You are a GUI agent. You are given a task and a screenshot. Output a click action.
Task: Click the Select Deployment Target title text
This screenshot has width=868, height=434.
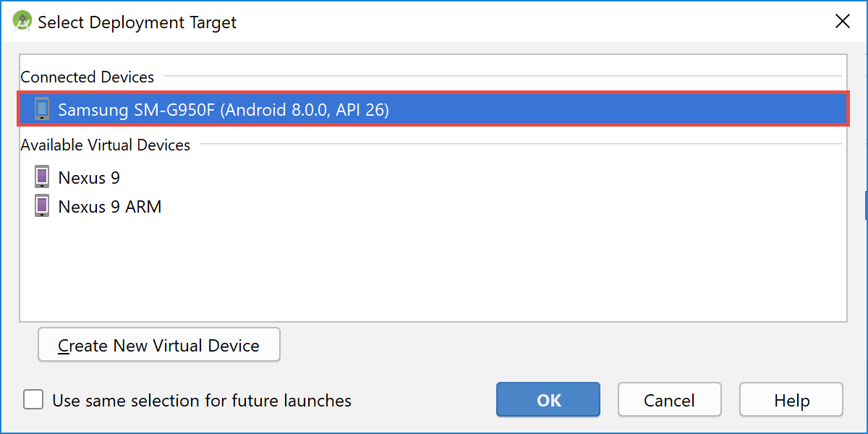pyautogui.click(x=137, y=22)
